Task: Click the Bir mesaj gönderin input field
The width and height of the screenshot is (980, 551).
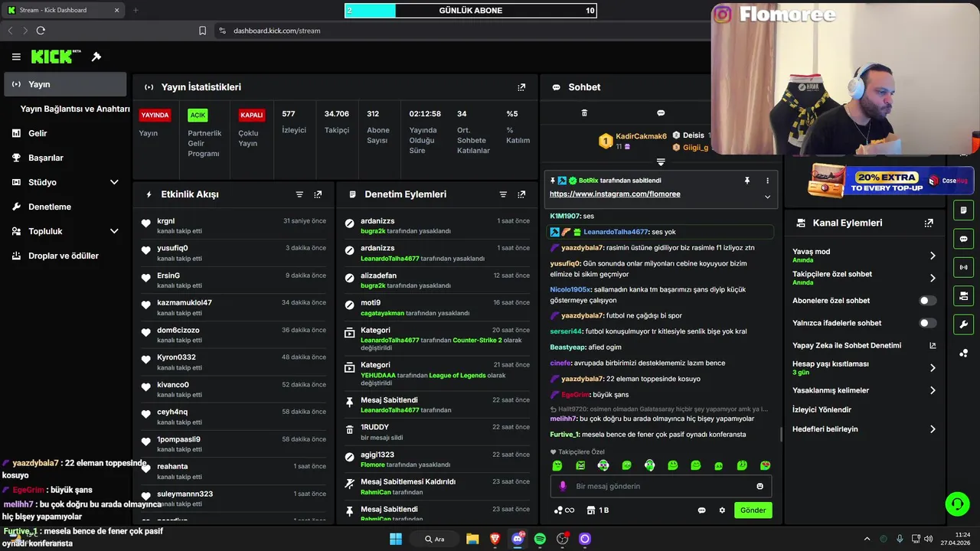Action: pos(661,486)
